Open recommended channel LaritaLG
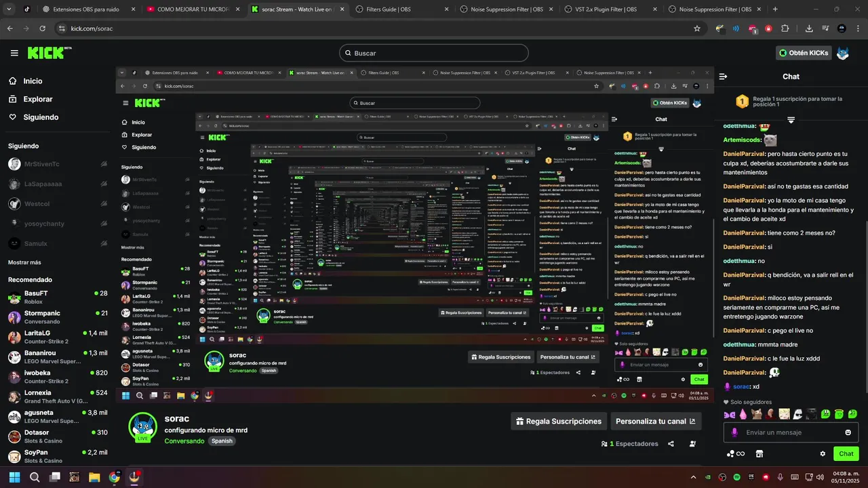This screenshot has width=868, height=488. (x=58, y=337)
